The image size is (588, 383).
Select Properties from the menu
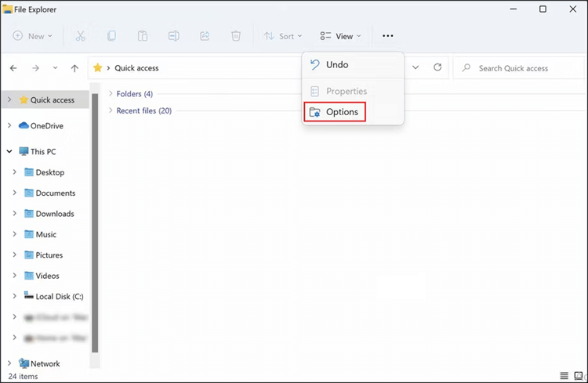tap(353, 91)
